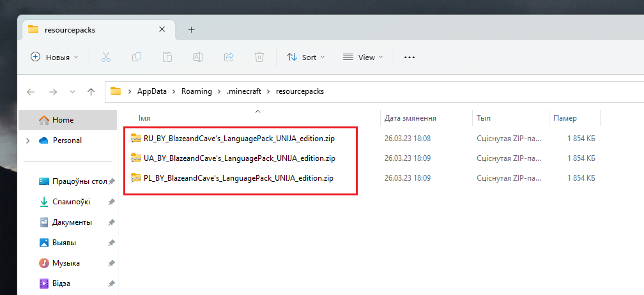Click zip icon of the RU_BY file
Image resolution: width=644 pixels, height=295 pixels.
pyautogui.click(x=135, y=139)
